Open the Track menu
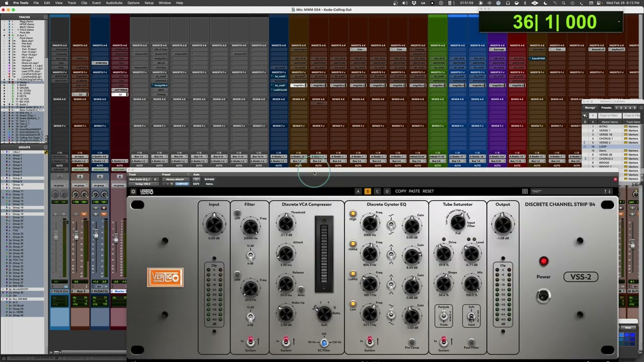This screenshot has height=362, width=644. click(72, 3)
